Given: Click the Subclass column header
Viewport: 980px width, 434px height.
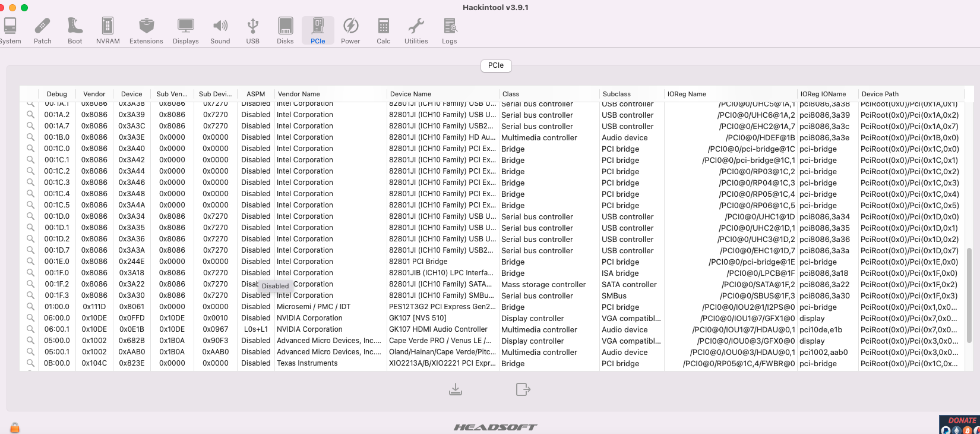Looking at the screenshot, I should tap(632, 94).
